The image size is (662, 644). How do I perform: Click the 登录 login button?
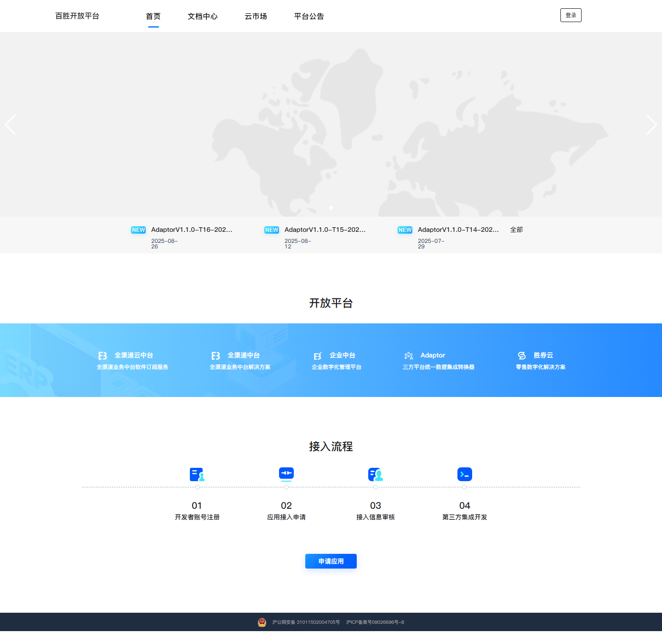coord(571,15)
